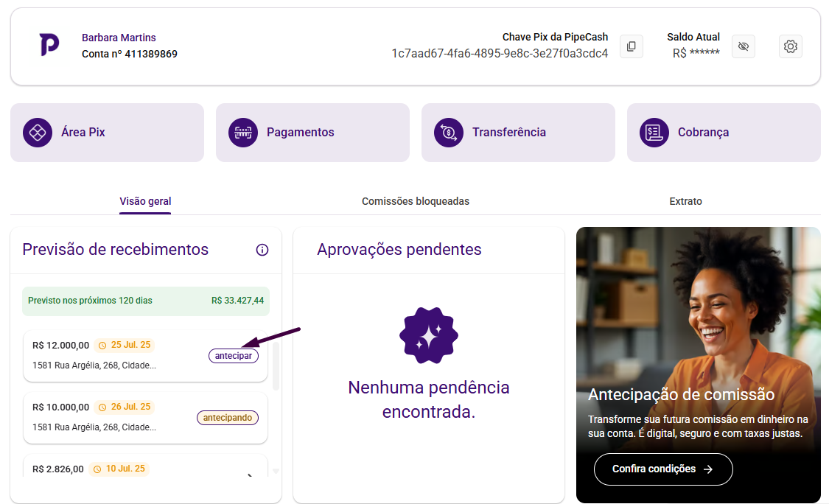Click Conta nº 411389869 text
The height and width of the screenshot is (504, 829).
(130, 54)
